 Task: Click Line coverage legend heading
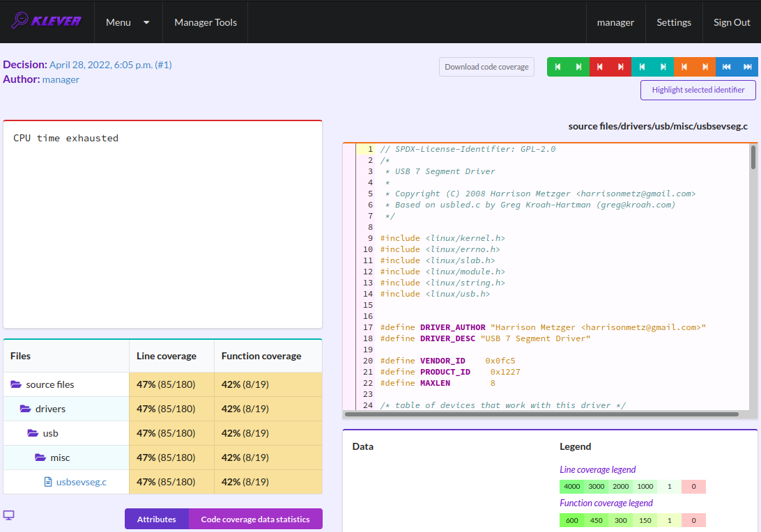597,469
